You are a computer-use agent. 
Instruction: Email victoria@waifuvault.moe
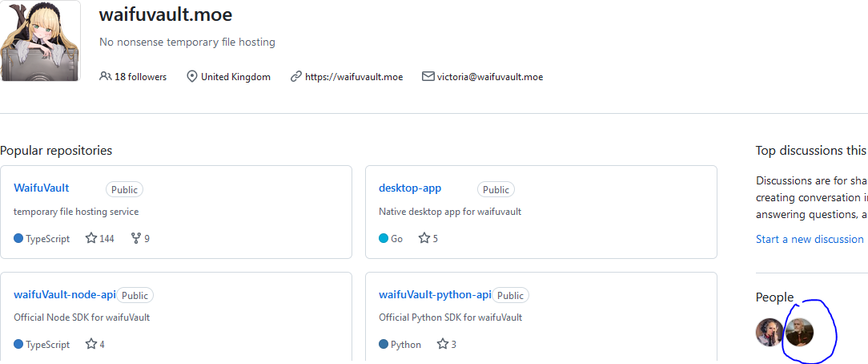pyautogui.click(x=490, y=77)
